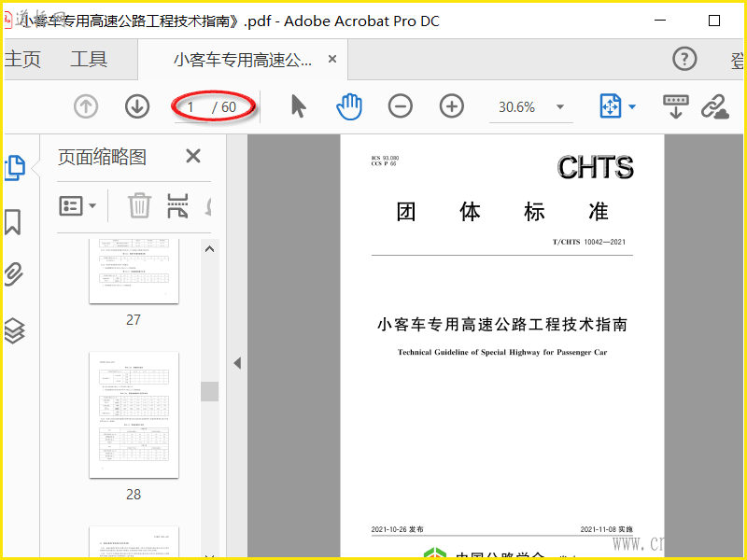This screenshot has width=747, height=560.
Task: Click the thumbnail scrollbar up arrow
Action: [x=209, y=249]
